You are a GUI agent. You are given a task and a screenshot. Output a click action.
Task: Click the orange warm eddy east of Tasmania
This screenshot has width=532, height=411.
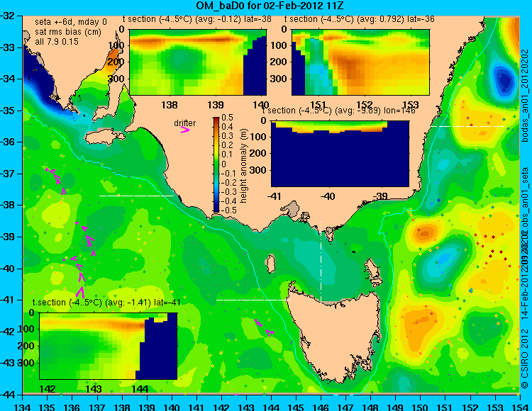pos(419,327)
